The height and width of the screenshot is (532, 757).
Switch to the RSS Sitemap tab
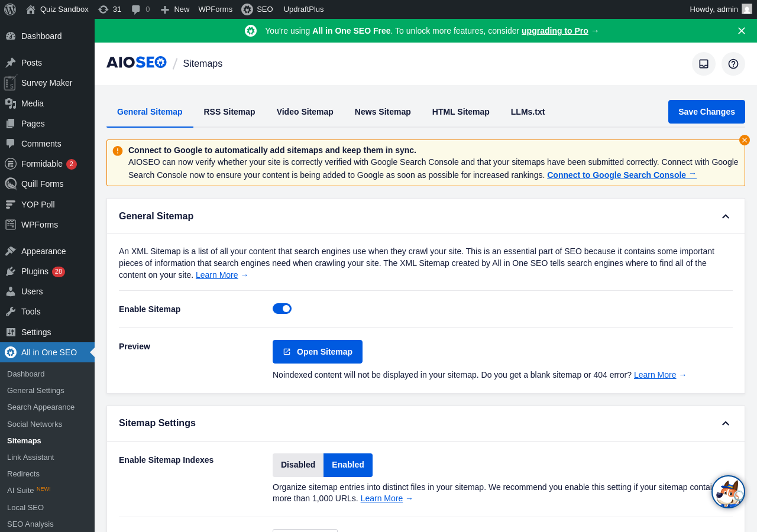pos(229,112)
